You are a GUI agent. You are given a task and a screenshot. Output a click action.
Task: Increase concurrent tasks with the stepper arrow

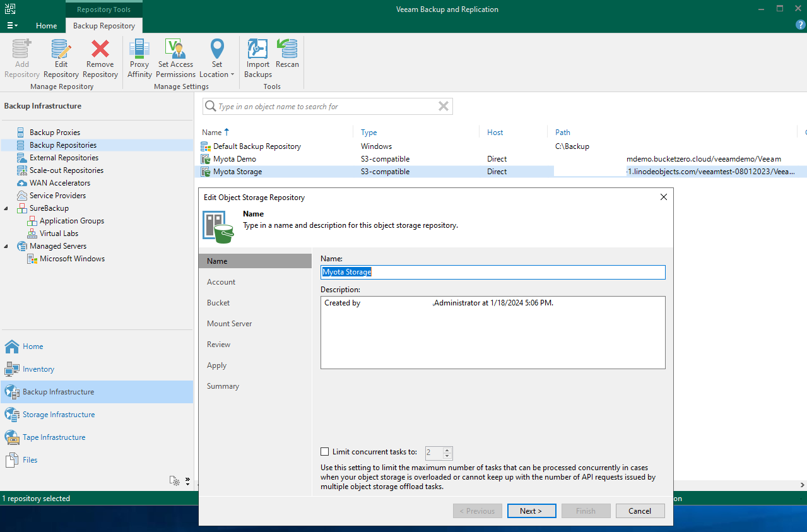coord(447,451)
